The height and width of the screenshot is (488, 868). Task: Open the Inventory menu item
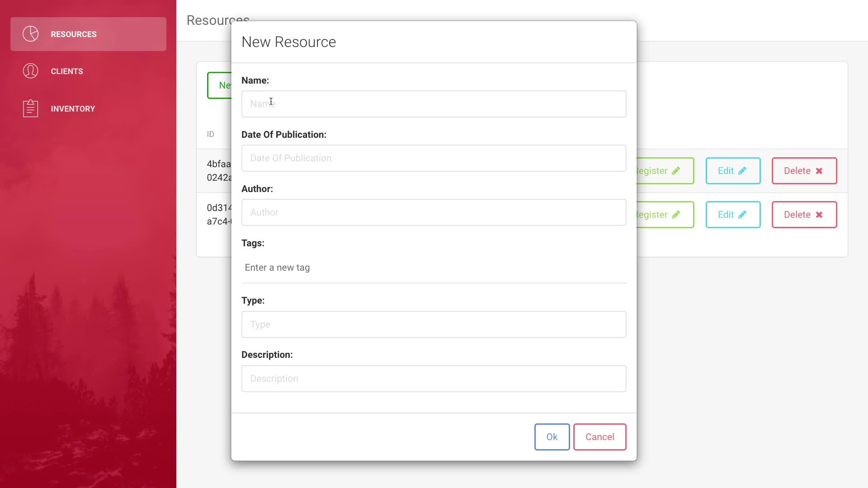73,109
